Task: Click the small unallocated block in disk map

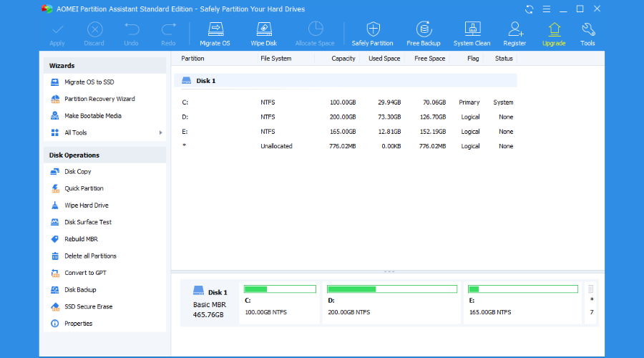Action: 590,303
